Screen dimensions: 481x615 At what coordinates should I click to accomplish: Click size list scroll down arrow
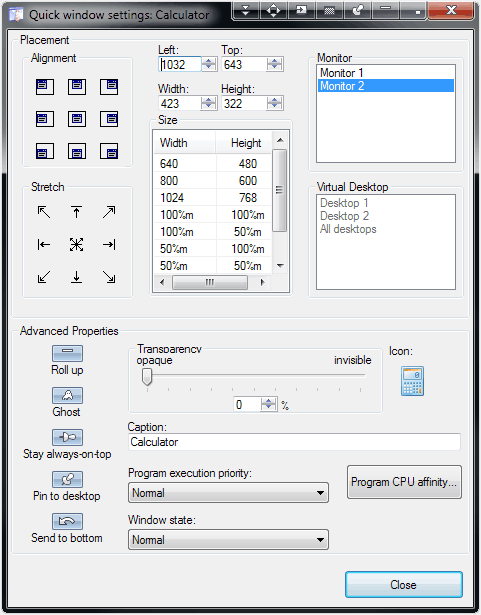(x=280, y=266)
